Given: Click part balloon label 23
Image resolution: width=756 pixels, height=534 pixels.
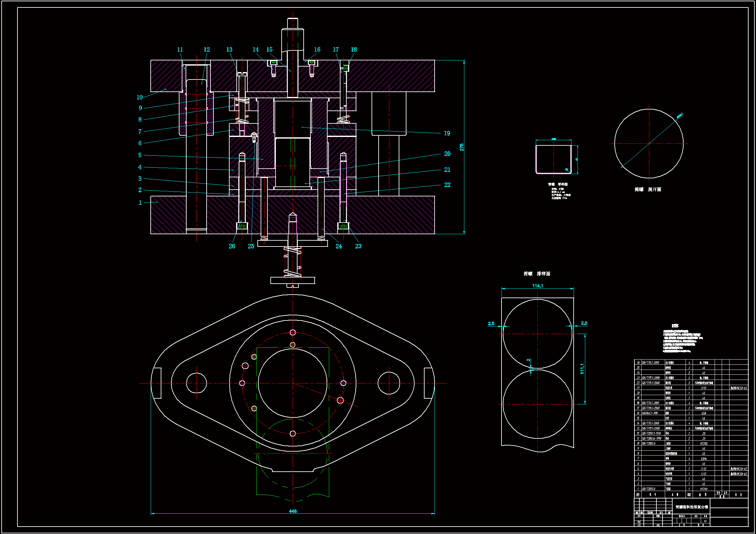Looking at the screenshot, I should [358, 246].
